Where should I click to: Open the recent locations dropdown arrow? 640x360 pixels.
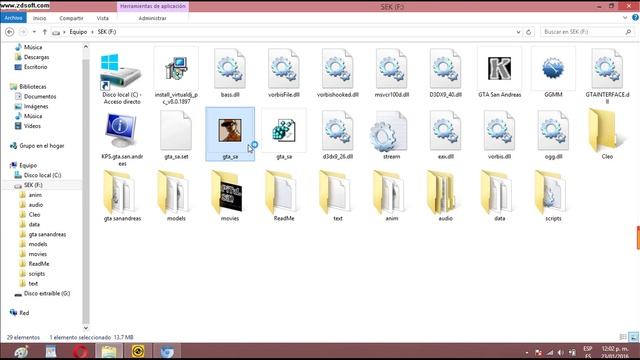pyautogui.click(x=34, y=32)
